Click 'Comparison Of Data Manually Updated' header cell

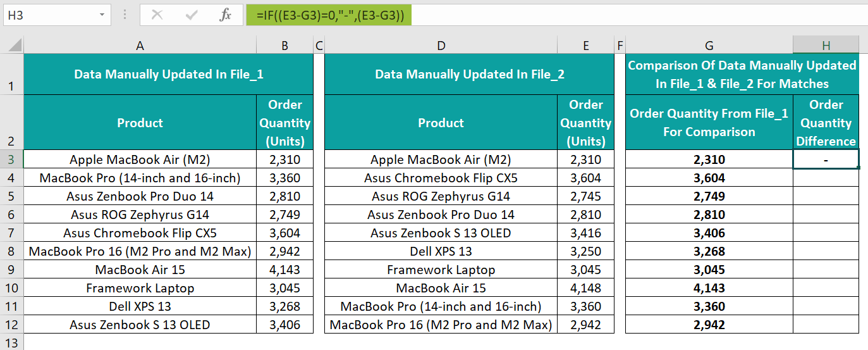coord(742,74)
